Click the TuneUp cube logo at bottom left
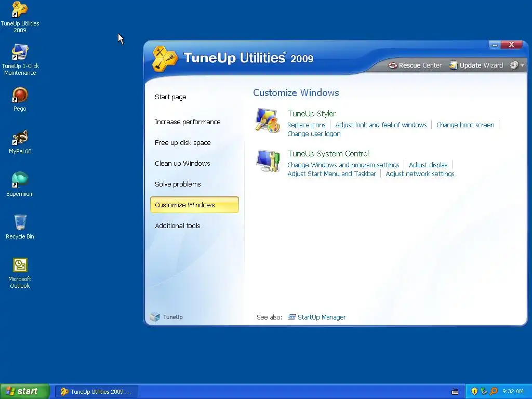This screenshot has width=532, height=399. [x=155, y=317]
